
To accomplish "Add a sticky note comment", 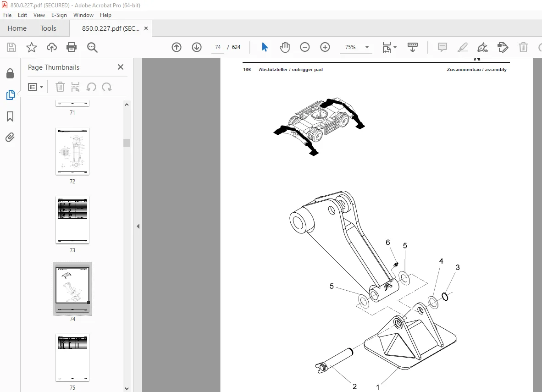I will [442, 47].
